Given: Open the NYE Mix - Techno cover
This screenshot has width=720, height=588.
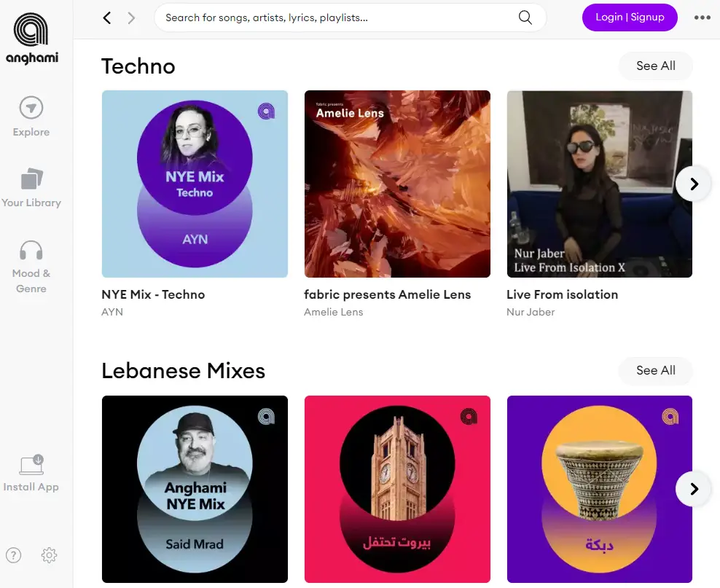Looking at the screenshot, I should coord(195,184).
